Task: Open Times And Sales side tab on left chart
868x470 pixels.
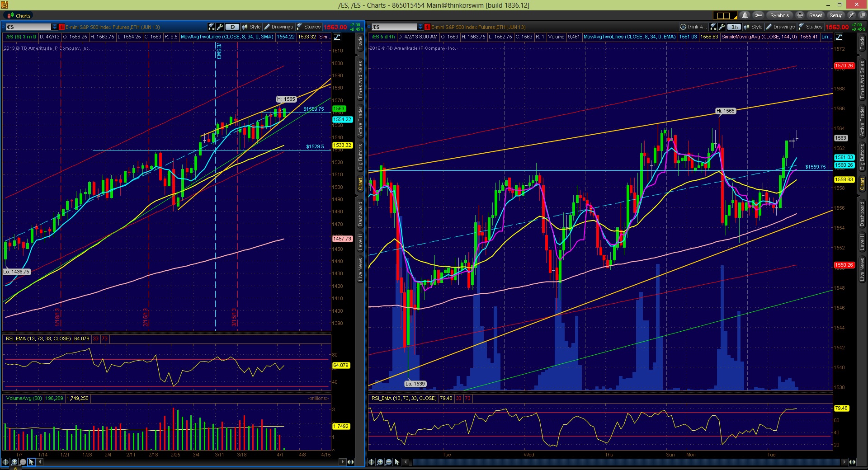Action: (x=360, y=80)
